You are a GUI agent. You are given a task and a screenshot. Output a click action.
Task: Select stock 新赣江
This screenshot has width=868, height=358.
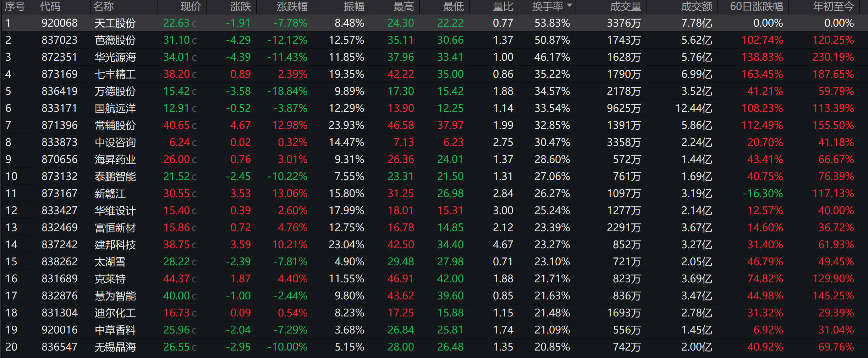click(x=110, y=194)
